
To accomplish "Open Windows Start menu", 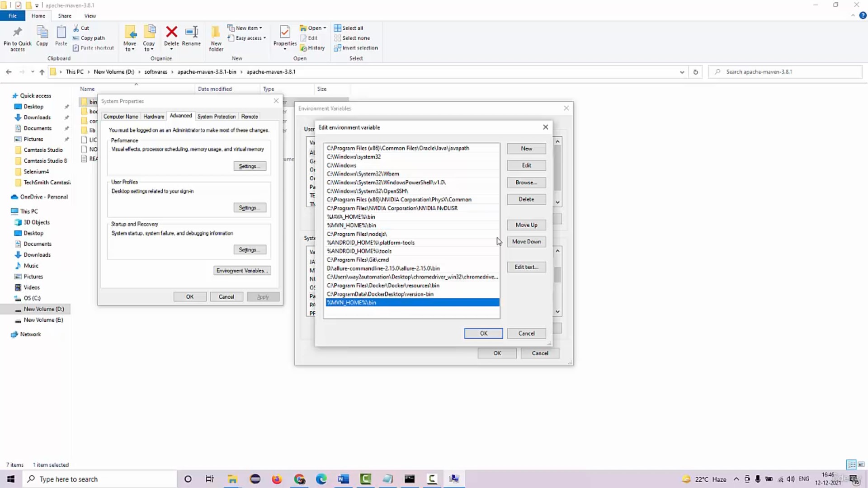I will (x=11, y=479).
